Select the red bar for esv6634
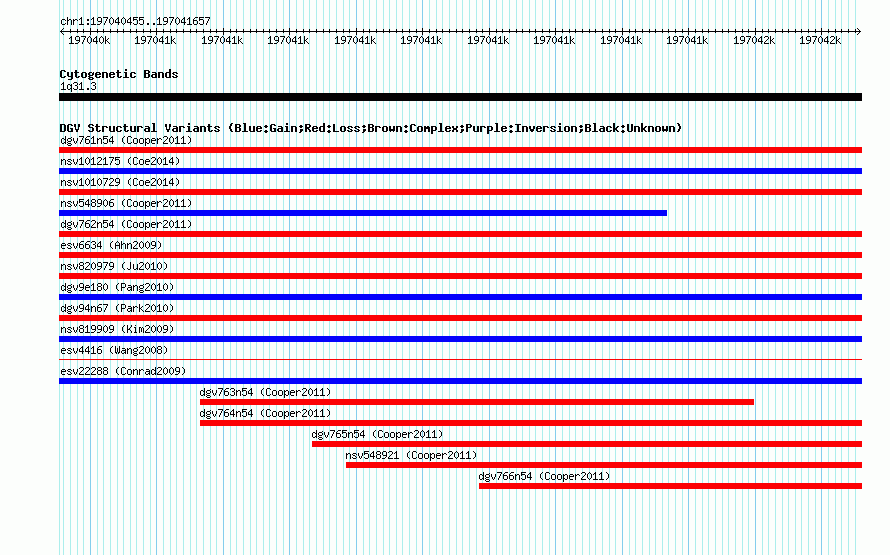890x555 pixels. point(460,255)
